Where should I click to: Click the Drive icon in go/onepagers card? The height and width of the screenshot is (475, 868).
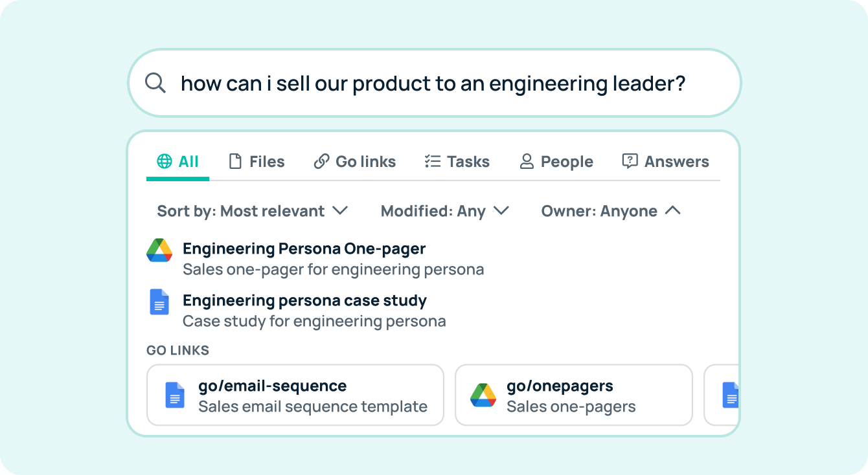point(483,395)
